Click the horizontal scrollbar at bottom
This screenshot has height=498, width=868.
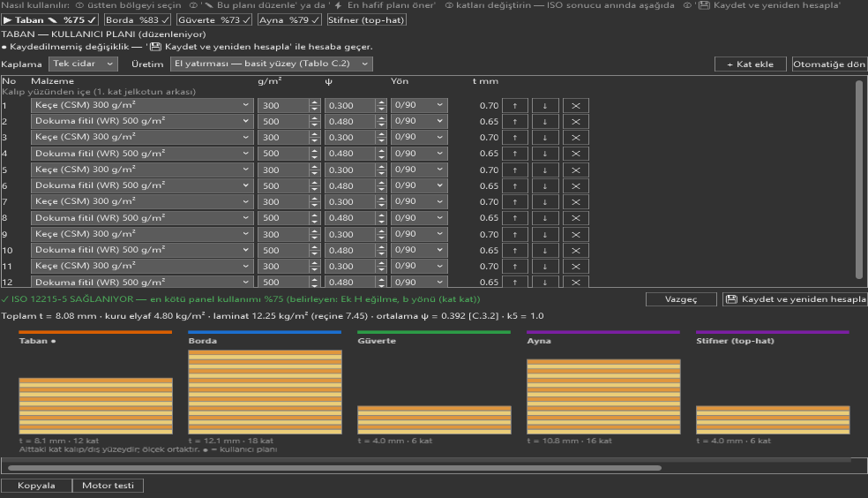coord(335,468)
